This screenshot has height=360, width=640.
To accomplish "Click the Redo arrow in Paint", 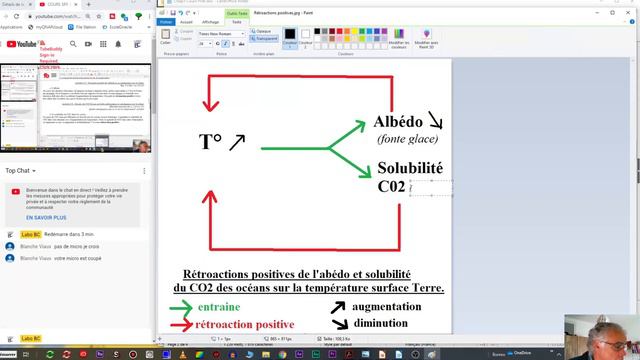I will 188,13.
